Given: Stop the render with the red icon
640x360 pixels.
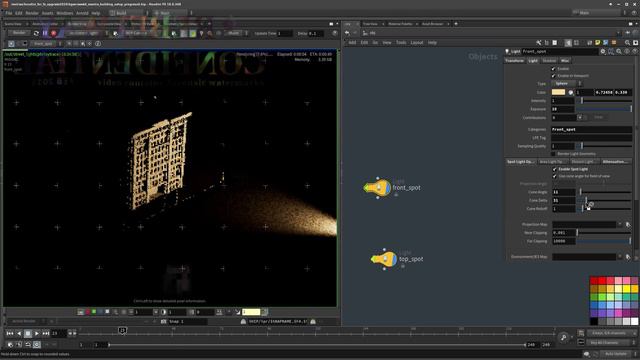Looking at the screenshot, I should 53,33.
